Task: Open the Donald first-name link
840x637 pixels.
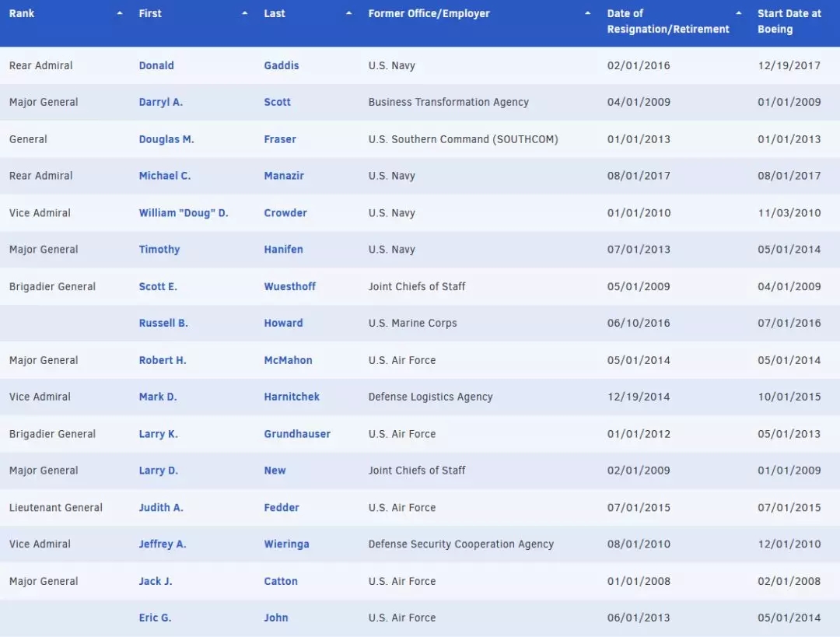Action: coord(156,65)
